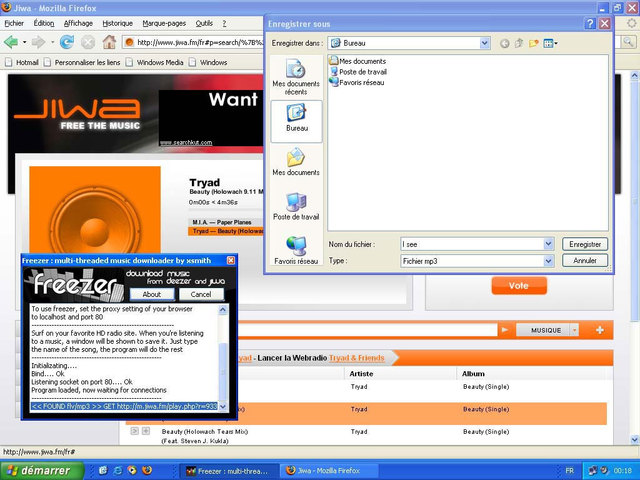The image size is (640, 480).
Task: Open the Affichage menu
Action: point(78,23)
